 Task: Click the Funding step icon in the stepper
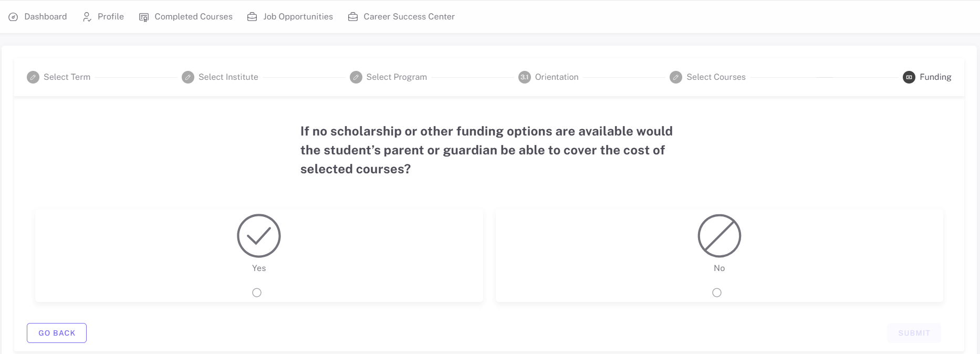(909, 77)
